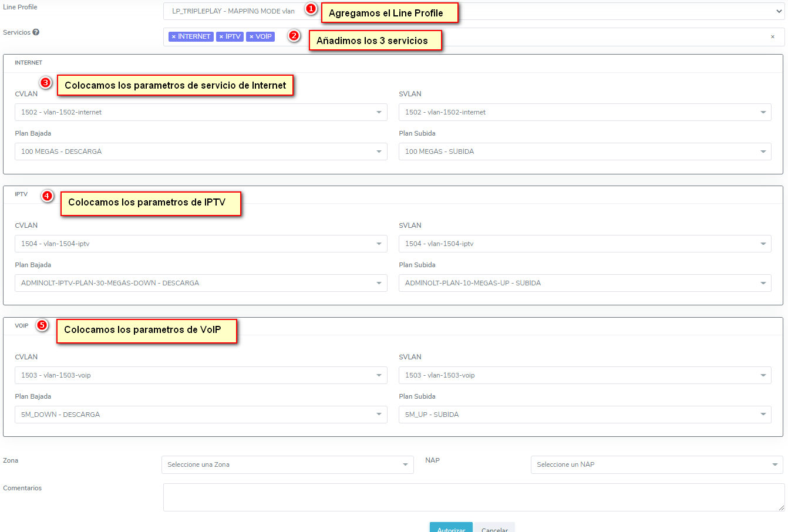Open the Internet Plan Bajada dropdown
Image resolution: width=788 pixels, height=532 pixels.
coord(200,151)
